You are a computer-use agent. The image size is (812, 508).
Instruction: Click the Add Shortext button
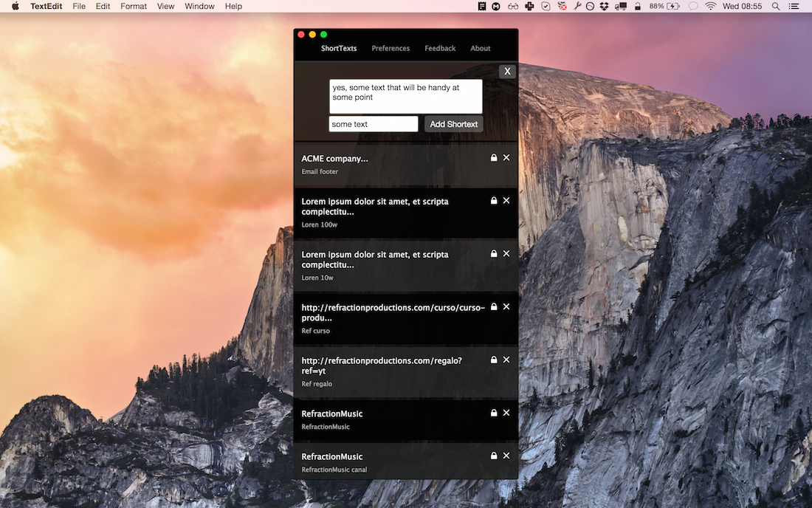[454, 124]
